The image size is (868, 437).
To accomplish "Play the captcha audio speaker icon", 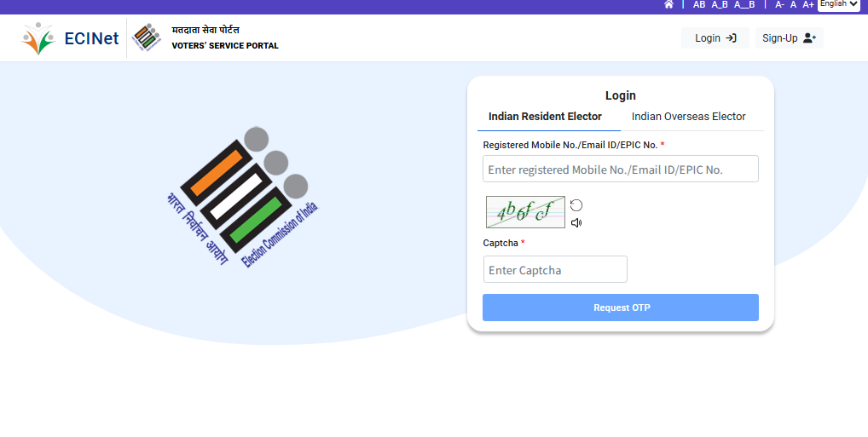I will pyautogui.click(x=576, y=223).
